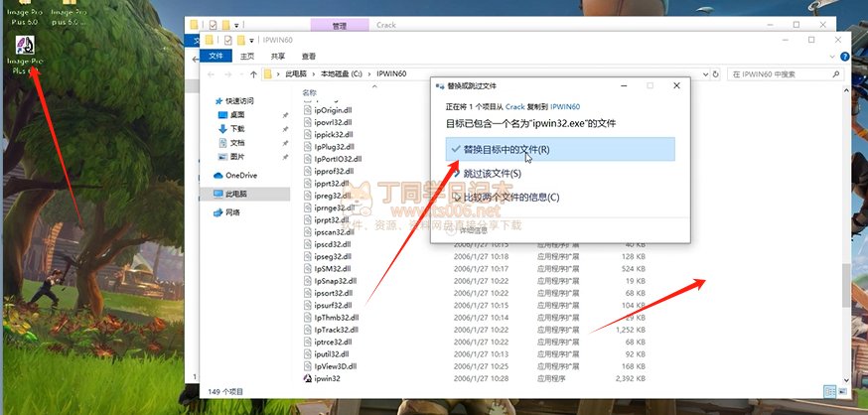Select file iptrce32.dll
Viewport: 868px width, 415px height.
(x=332, y=342)
